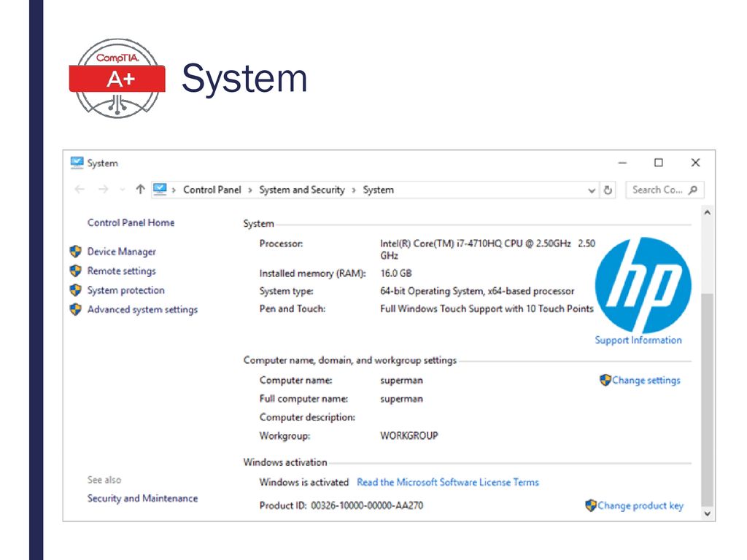The height and width of the screenshot is (560, 747).
Task: Click superman next to Computer name
Action: pyautogui.click(x=402, y=381)
